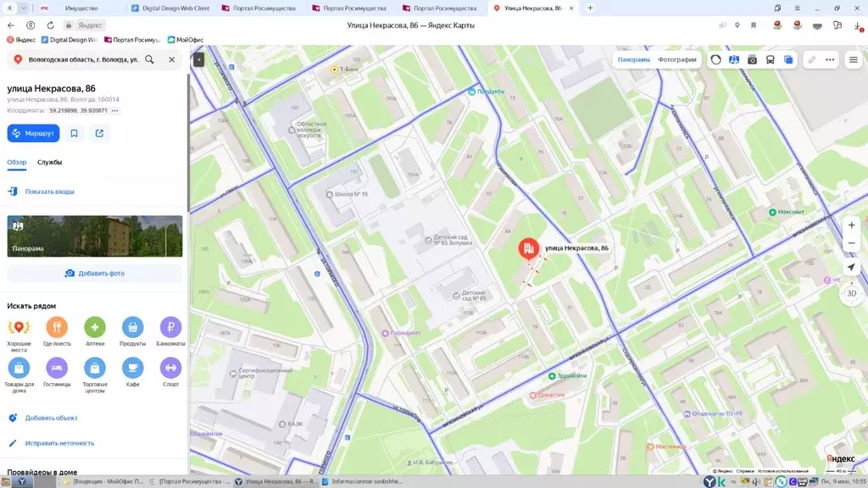Select Банкоматы nearby icon
The image size is (868, 488).
coord(170,328)
